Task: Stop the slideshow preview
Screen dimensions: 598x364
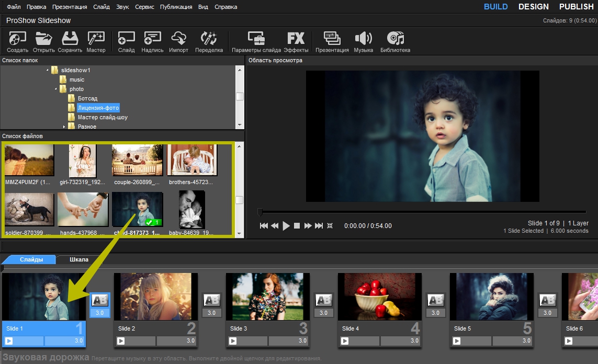Action: click(297, 225)
